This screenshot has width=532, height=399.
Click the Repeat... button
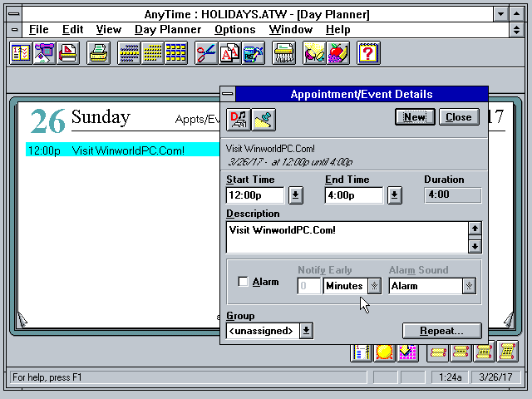(441, 331)
